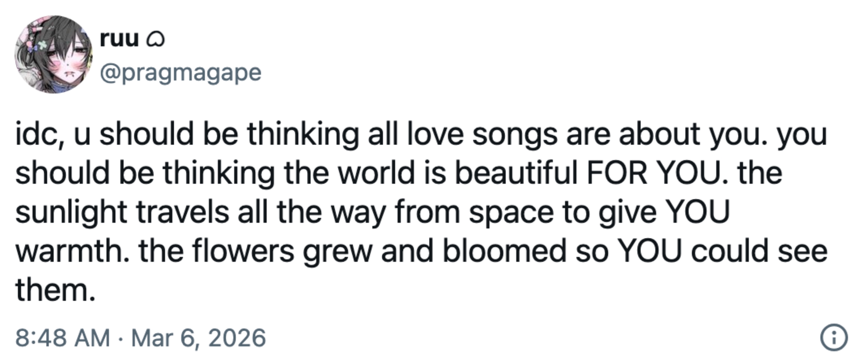The height and width of the screenshot is (361, 868).
Task: Click the word travels in the tweet
Action: tap(183, 212)
